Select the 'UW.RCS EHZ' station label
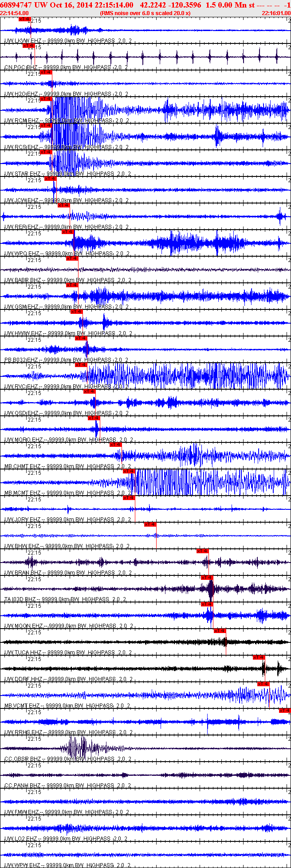 point(21,147)
